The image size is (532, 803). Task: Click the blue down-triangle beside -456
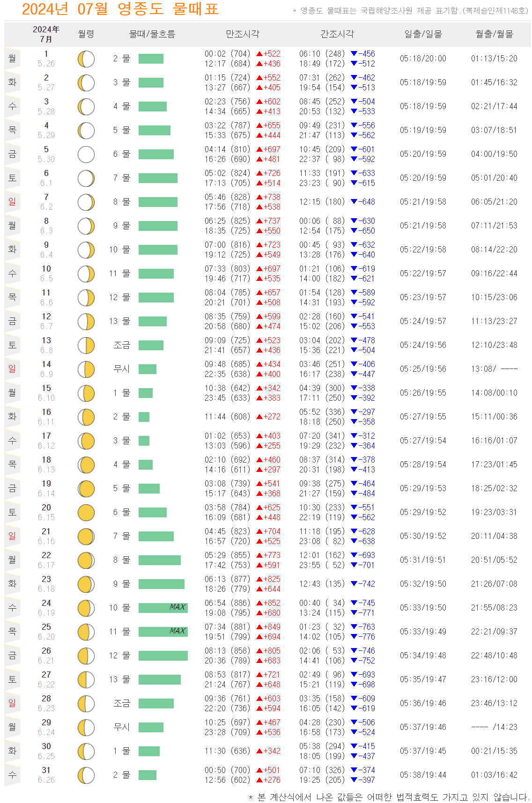(354, 54)
